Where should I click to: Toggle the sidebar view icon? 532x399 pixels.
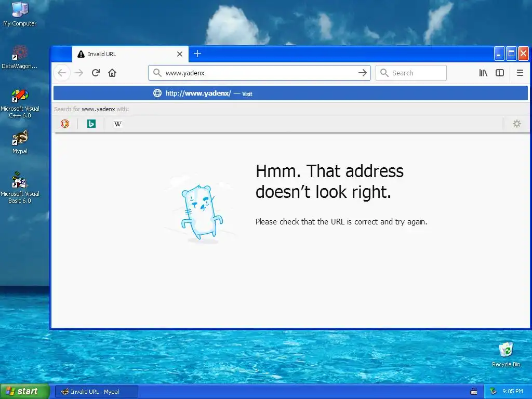coord(500,73)
